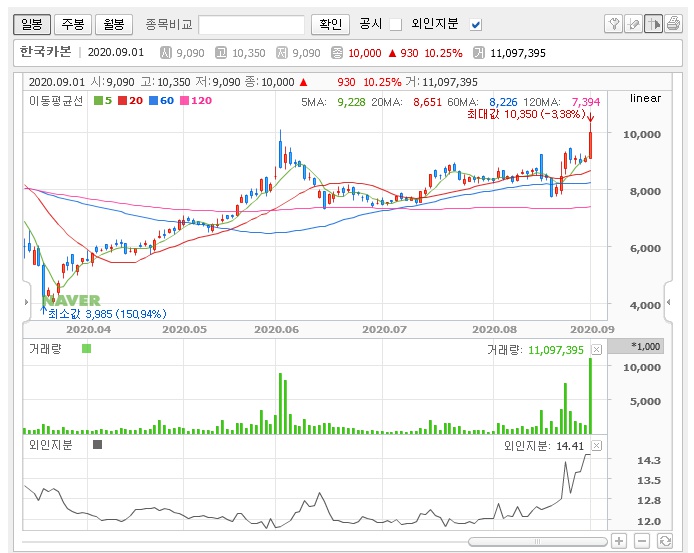Toggle the linear scale label
This screenshot has height=553, width=694.
(x=646, y=98)
